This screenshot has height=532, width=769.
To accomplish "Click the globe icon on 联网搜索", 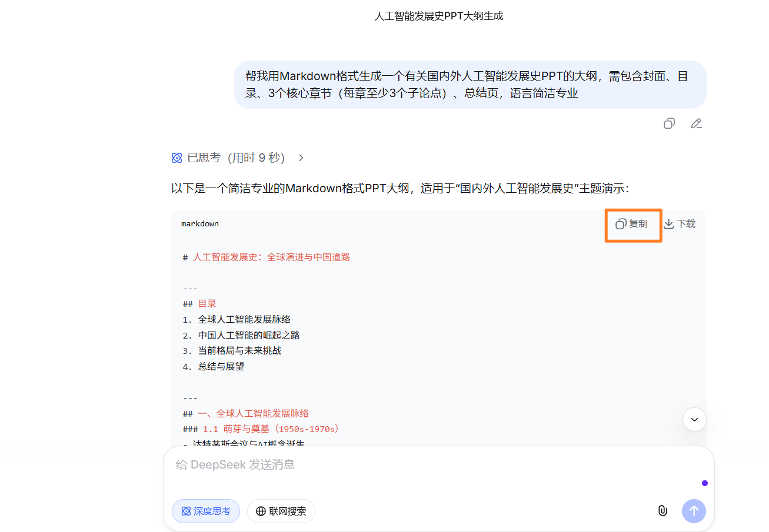I will (261, 511).
